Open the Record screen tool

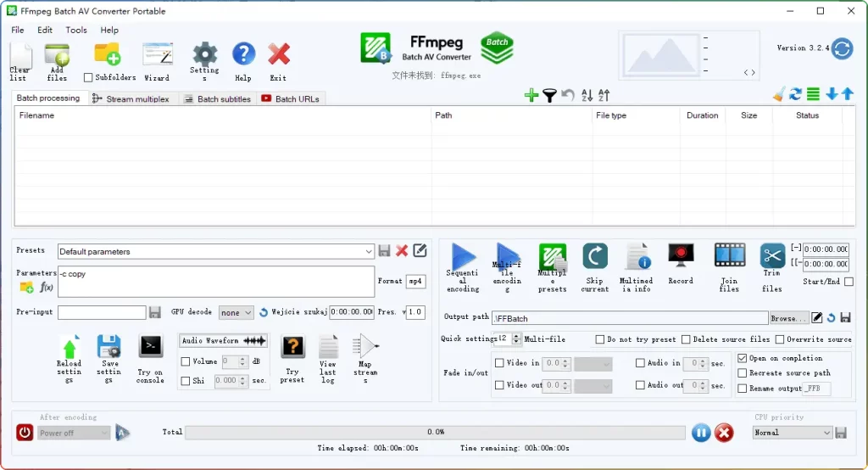point(681,265)
